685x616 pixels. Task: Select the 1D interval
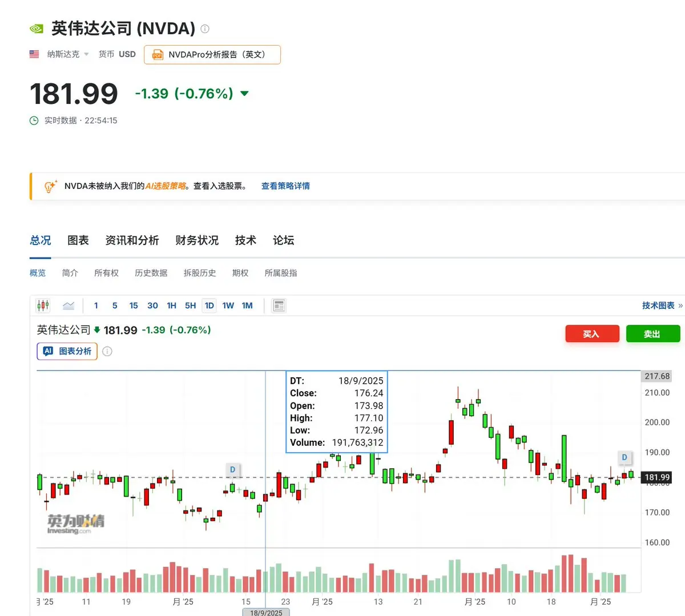pos(209,305)
